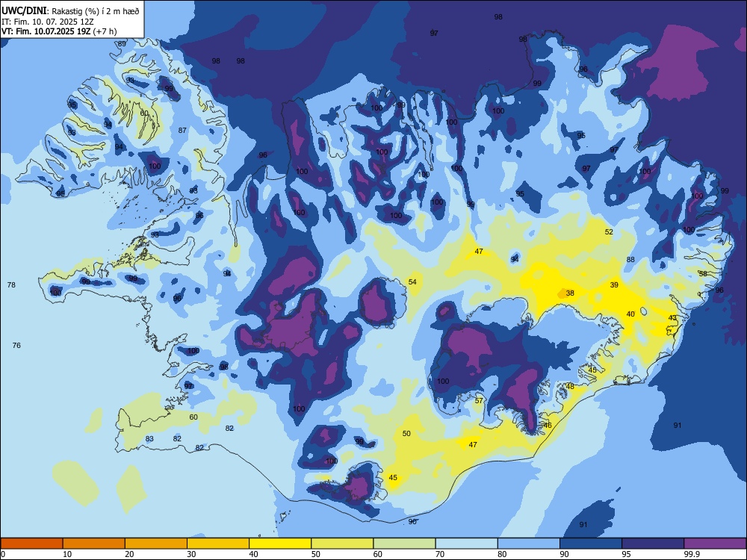Click the '99.9' legend tick label
Image resolution: width=747 pixels, height=560 pixels.
[x=692, y=554]
